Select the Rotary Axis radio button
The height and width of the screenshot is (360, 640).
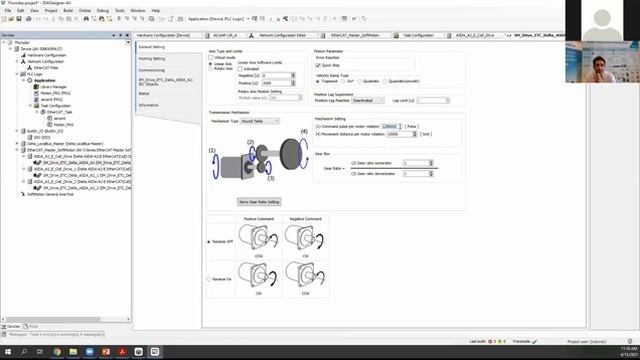tap(211, 69)
